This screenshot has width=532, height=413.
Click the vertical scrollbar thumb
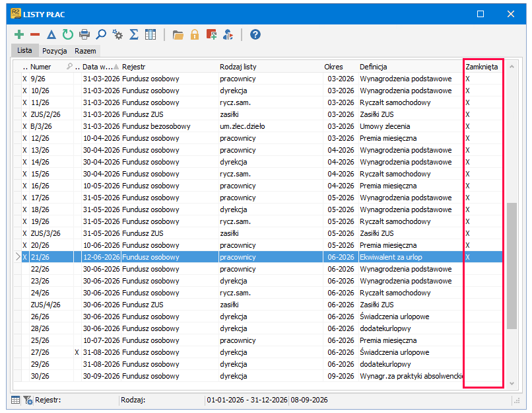[512, 266]
